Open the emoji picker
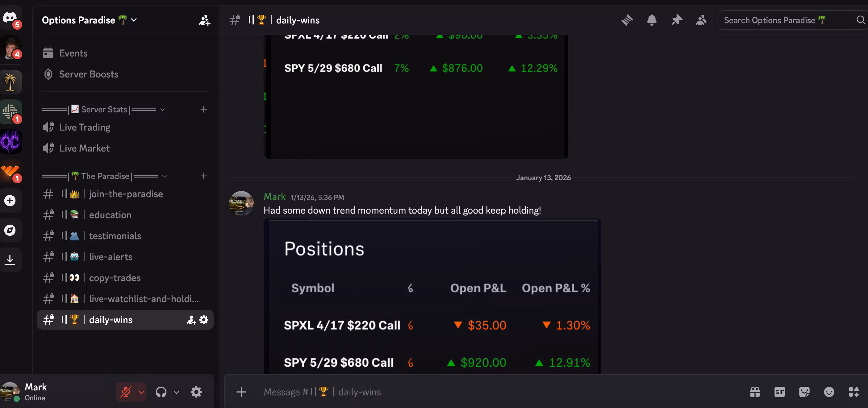The height and width of the screenshot is (408, 868). (x=829, y=392)
